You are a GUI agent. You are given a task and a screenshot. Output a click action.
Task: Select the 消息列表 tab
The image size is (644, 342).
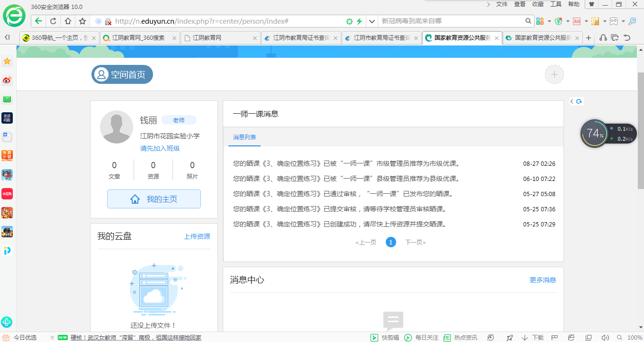pos(245,137)
